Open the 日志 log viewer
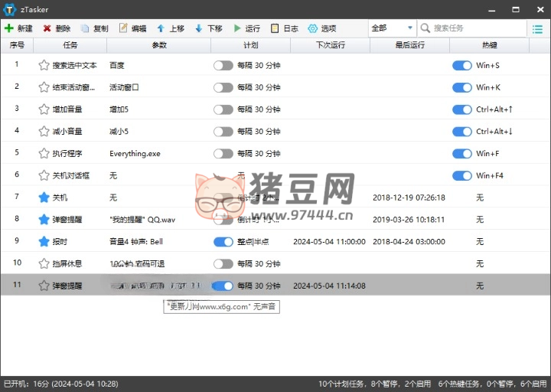Image resolution: width=551 pixels, height=392 pixels. 284,28
